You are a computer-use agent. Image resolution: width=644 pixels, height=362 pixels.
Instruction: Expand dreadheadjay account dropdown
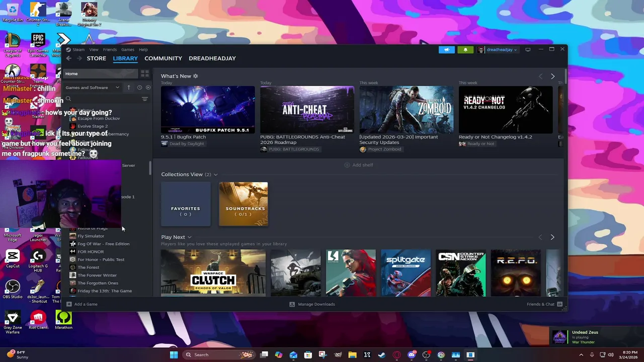pos(501,50)
